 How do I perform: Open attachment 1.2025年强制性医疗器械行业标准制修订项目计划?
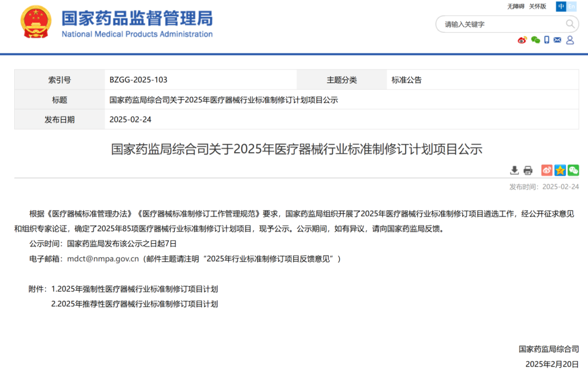point(134,289)
